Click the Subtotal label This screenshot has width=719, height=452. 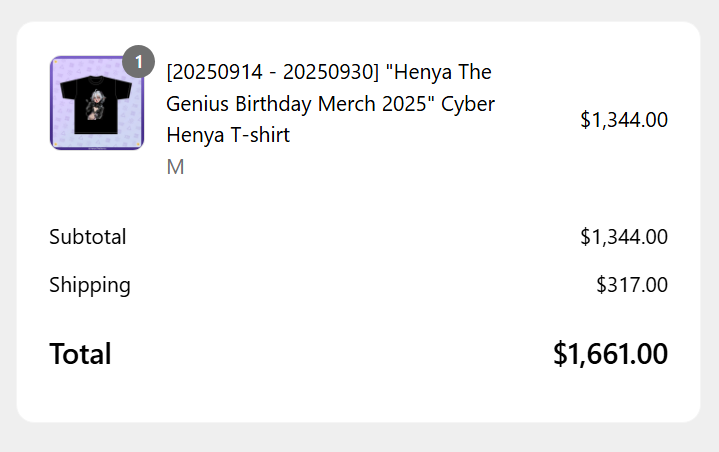pyautogui.click(x=88, y=237)
